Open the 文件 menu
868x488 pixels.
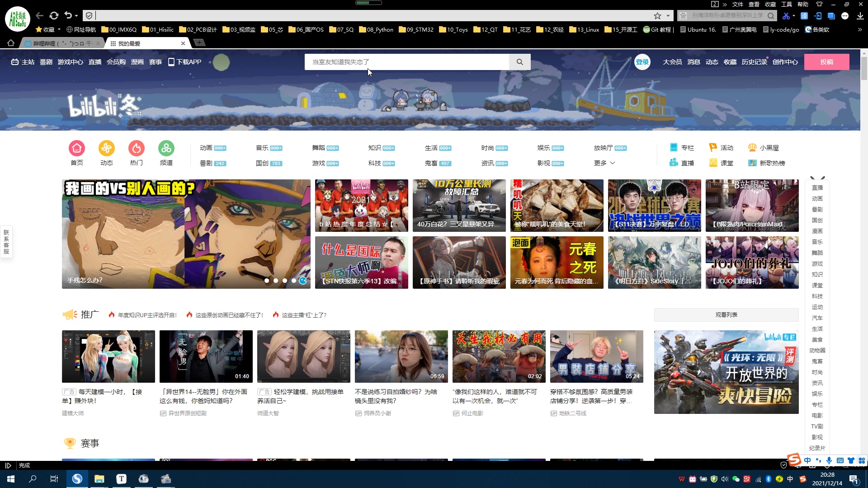[738, 4]
